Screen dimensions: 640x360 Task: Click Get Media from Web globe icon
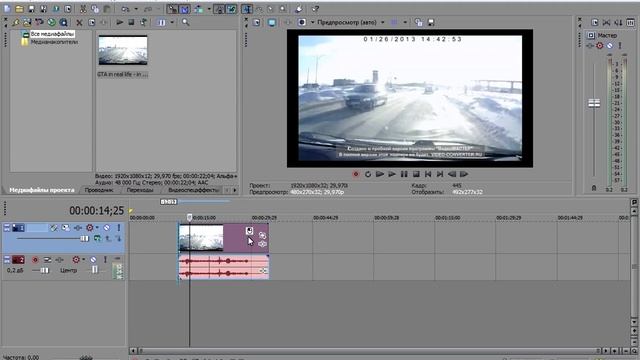coord(51,22)
